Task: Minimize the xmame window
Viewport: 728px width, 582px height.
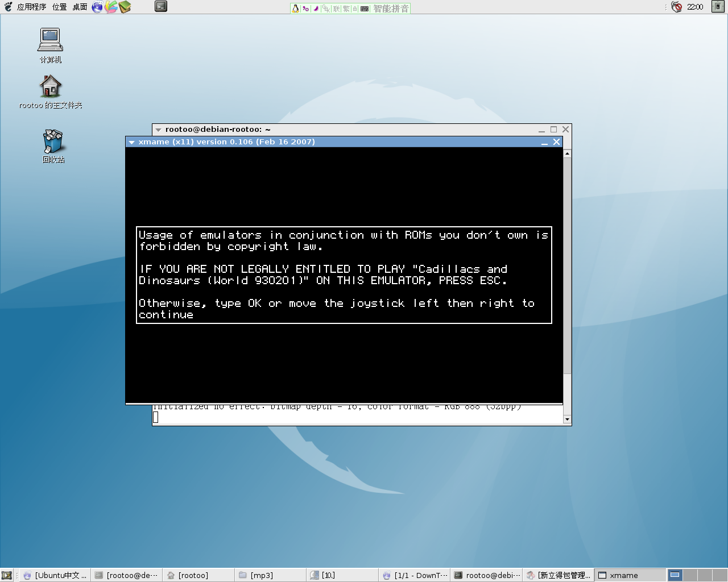Action: pyautogui.click(x=544, y=142)
